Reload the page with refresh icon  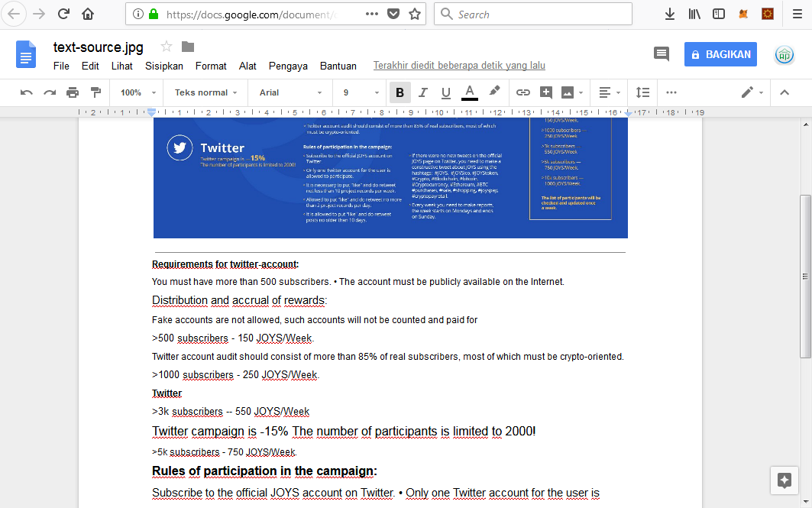pos(63,14)
